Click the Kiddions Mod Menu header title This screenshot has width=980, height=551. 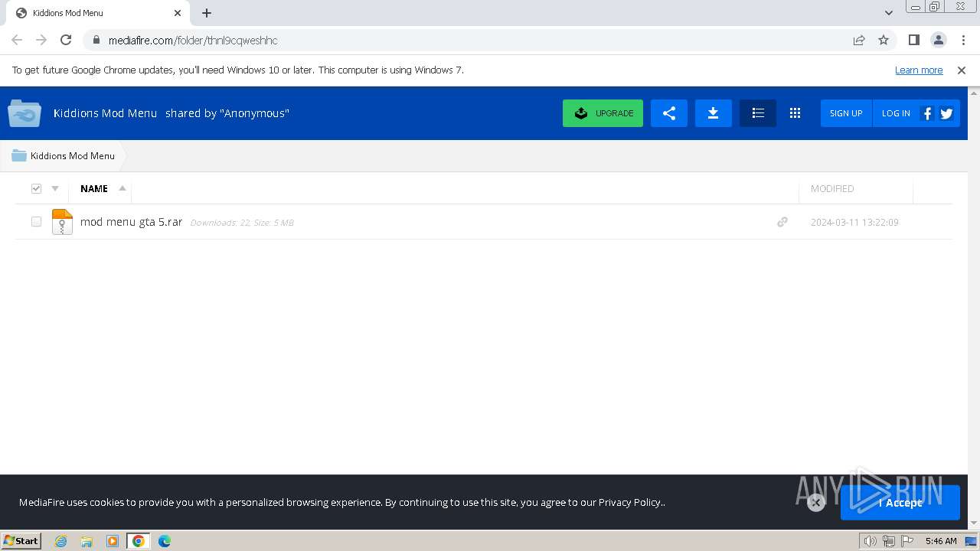coord(105,113)
